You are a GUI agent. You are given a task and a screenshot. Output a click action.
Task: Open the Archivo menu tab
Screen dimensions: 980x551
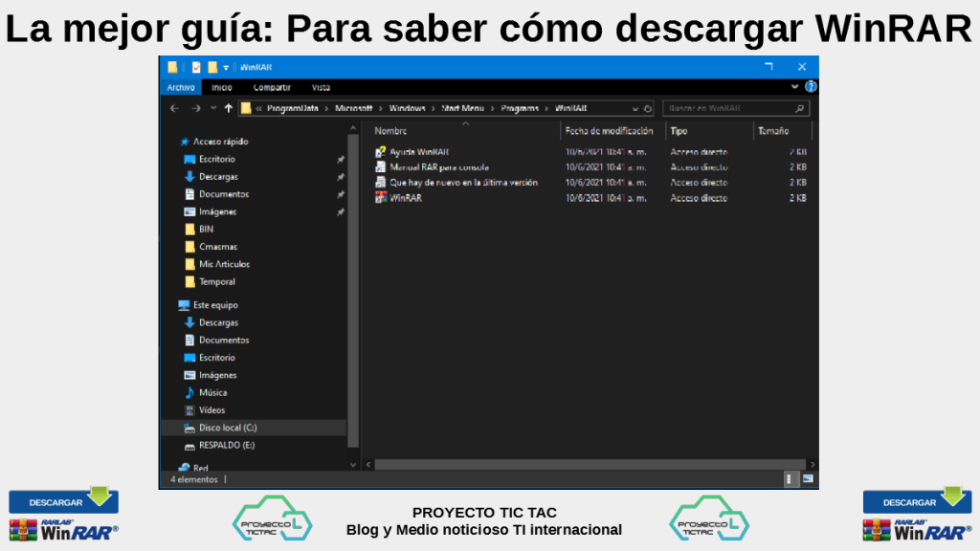pyautogui.click(x=181, y=87)
